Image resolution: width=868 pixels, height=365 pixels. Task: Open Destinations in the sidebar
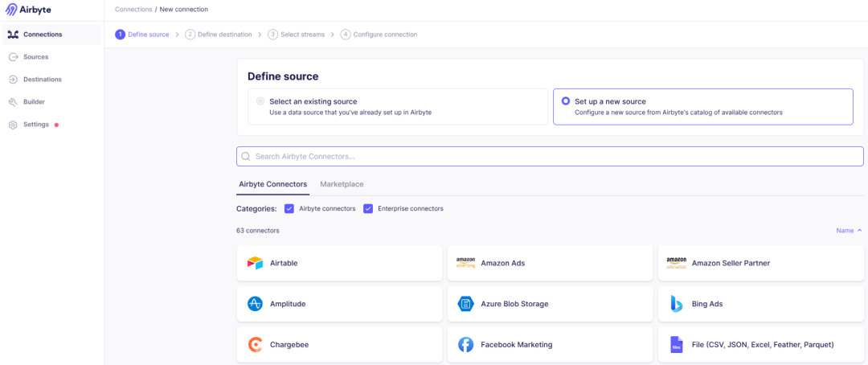[52, 80]
